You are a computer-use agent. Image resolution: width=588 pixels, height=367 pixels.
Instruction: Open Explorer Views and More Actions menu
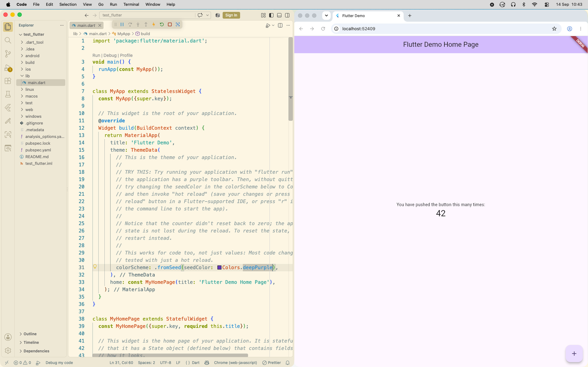tap(62, 25)
